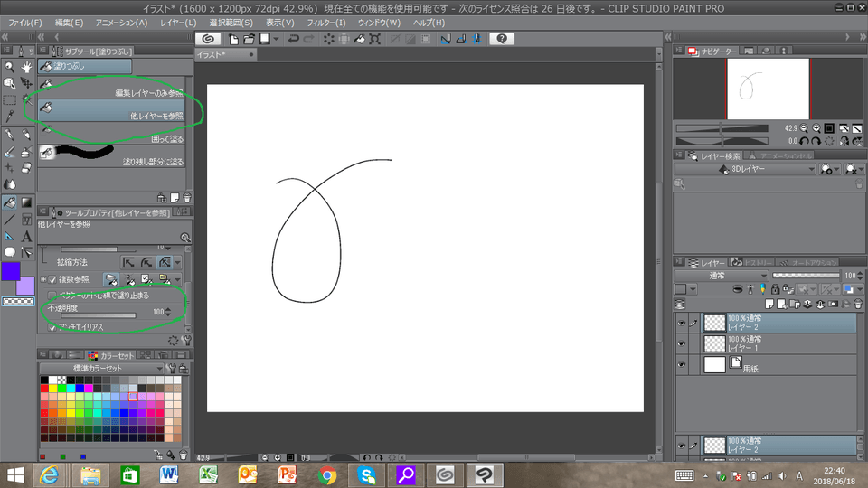
Task: Hide レイヤー 2 with its eye icon
Action: [682, 324]
